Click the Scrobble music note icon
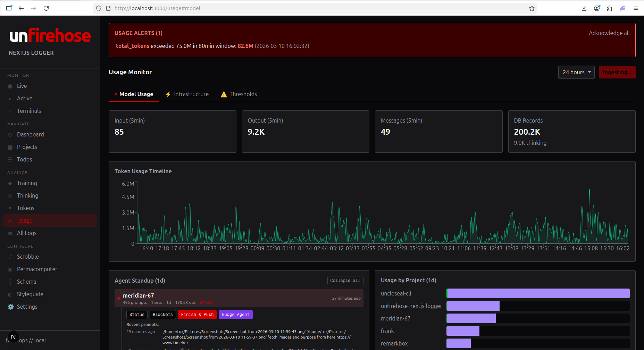The height and width of the screenshot is (350, 644). (x=10, y=257)
